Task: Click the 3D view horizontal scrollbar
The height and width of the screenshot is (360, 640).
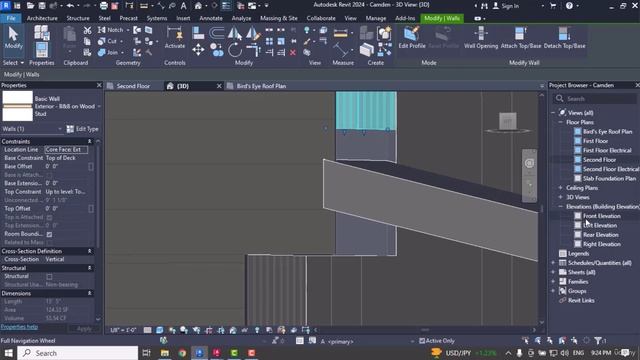Action: (424, 330)
